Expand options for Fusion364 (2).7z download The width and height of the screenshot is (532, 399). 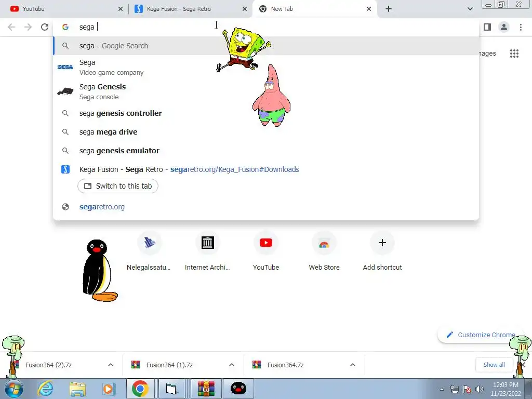point(111,365)
